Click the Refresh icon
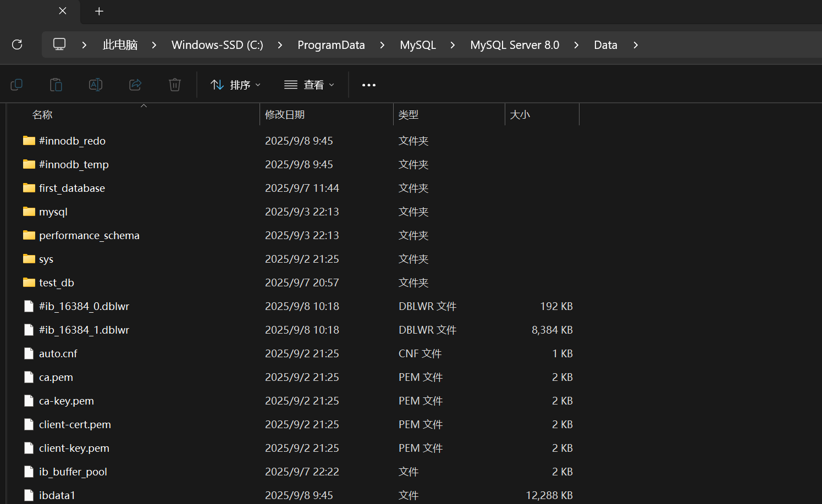The width and height of the screenshot is (822, 504). (17, 45)
